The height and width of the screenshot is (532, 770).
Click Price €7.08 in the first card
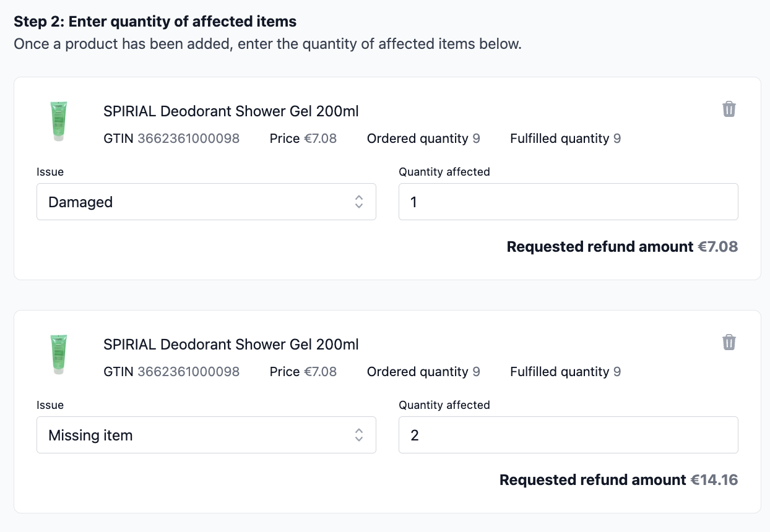tap(303, 139)
